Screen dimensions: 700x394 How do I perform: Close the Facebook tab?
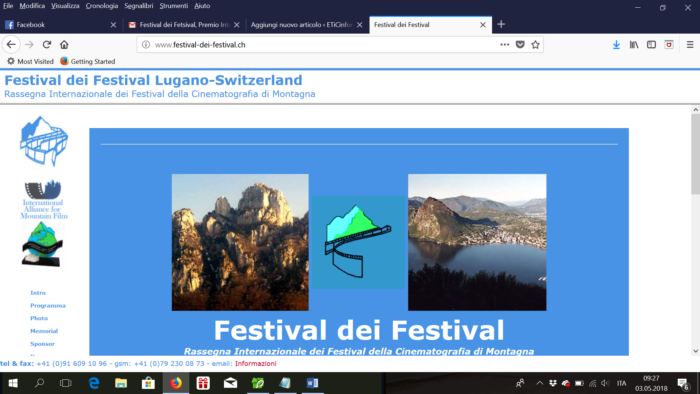(113, 25)
